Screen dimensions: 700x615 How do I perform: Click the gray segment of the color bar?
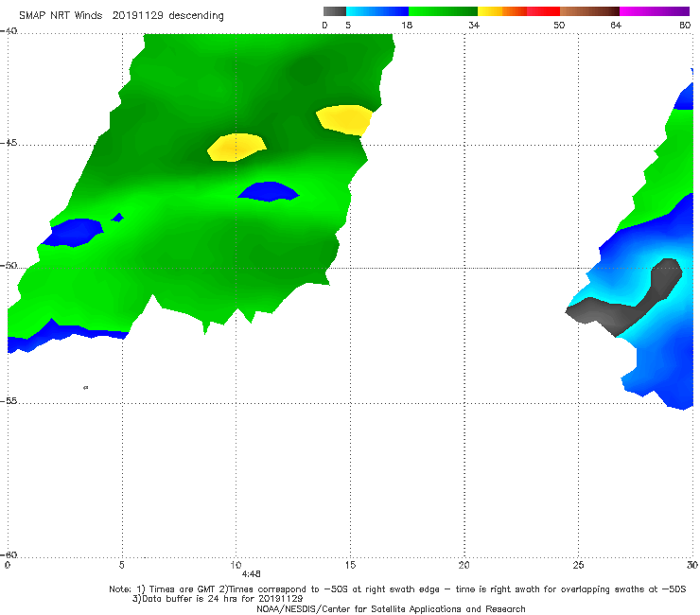pos(334,11)
